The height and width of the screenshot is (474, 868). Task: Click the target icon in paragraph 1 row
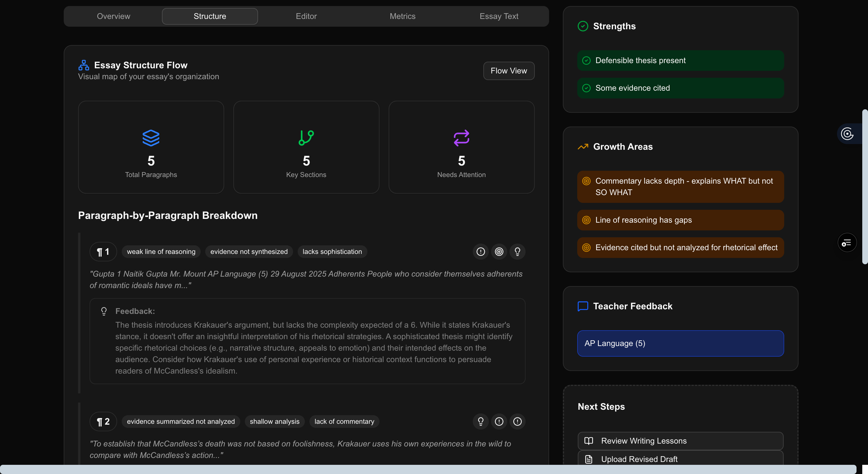[x=499, y=252]
